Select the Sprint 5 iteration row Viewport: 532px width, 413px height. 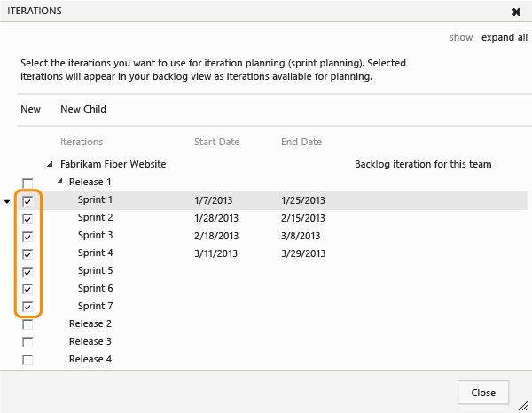coord(96,270)
